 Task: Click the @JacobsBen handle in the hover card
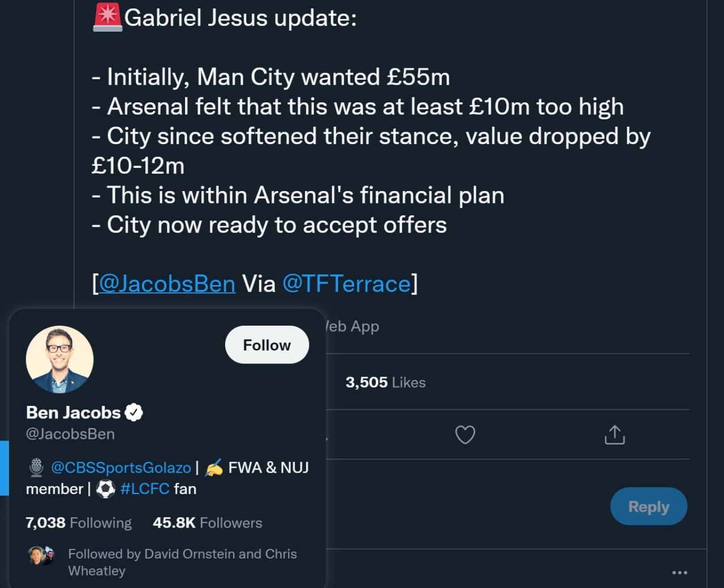(x=70, y=434)
